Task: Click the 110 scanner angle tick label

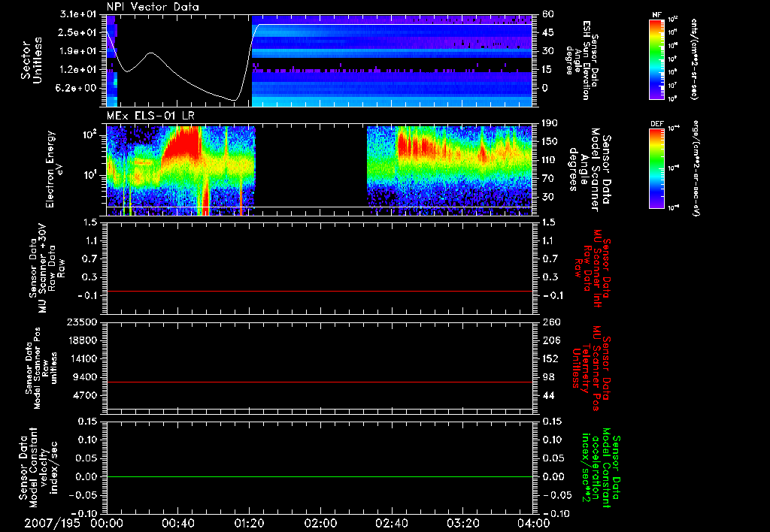Action: [550, 160]
